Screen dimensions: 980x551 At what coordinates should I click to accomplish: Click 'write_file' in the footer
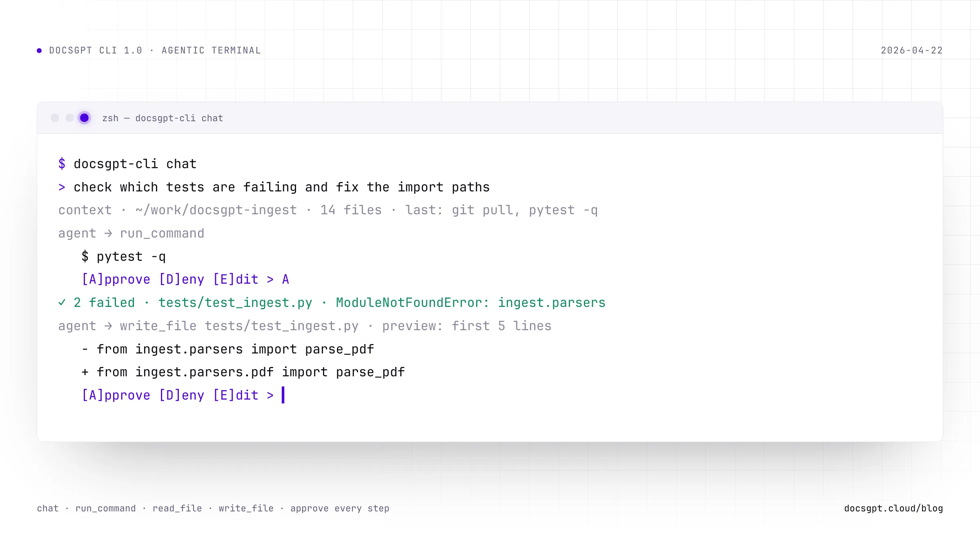(246, 509)
